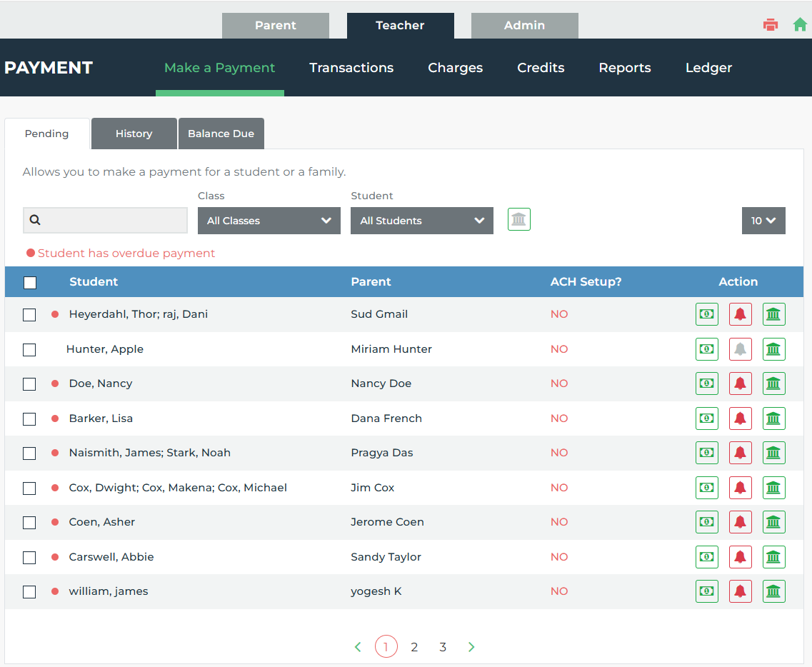
Task: Toggle select-all checkbox in table header
Action: tap(30, 282)
